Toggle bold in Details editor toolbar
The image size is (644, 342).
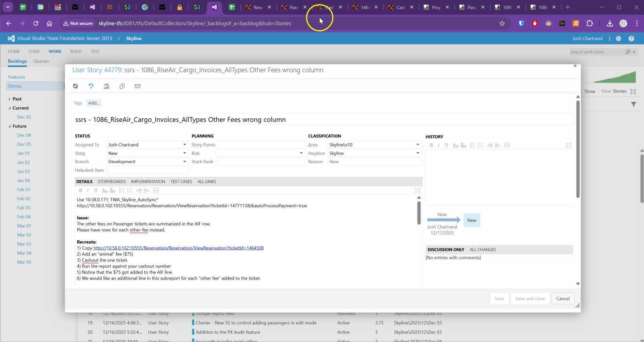pos(80,190)
